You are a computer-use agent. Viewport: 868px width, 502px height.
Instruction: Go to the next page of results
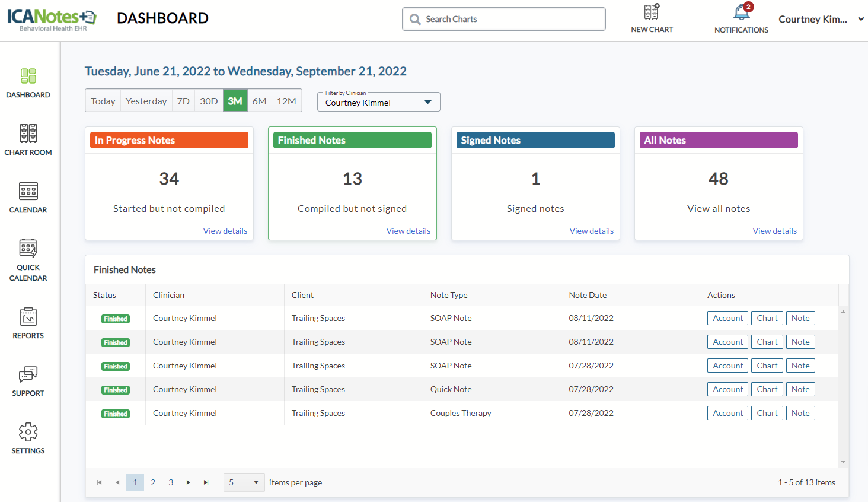coord(189,482)
